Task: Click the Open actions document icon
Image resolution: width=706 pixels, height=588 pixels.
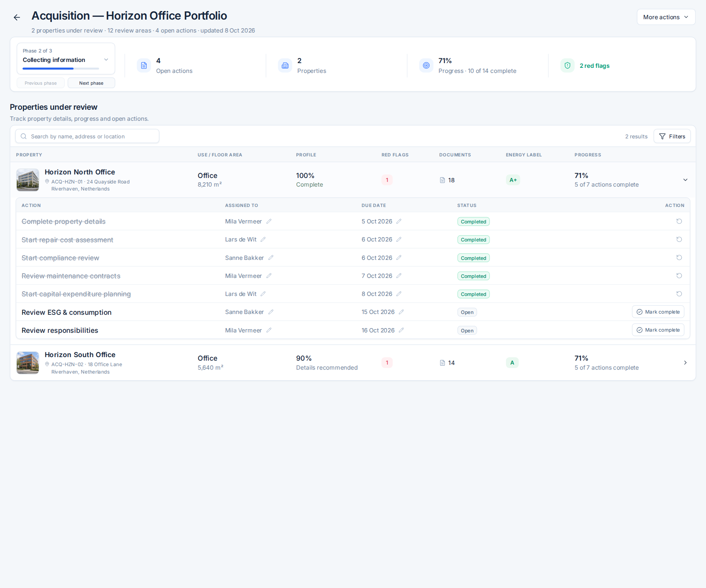Action: [144, 65]
